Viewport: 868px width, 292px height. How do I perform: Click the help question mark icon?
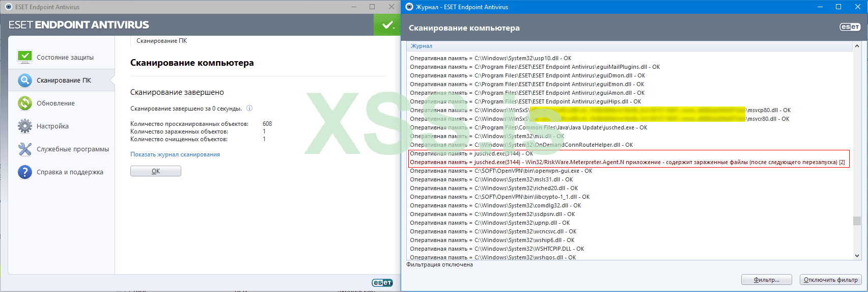coord(24,172)
